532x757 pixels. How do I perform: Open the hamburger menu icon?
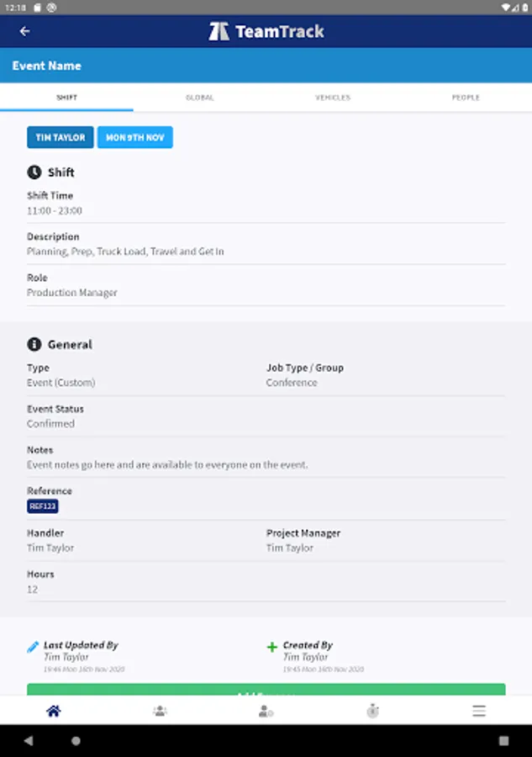coord(479,711)
